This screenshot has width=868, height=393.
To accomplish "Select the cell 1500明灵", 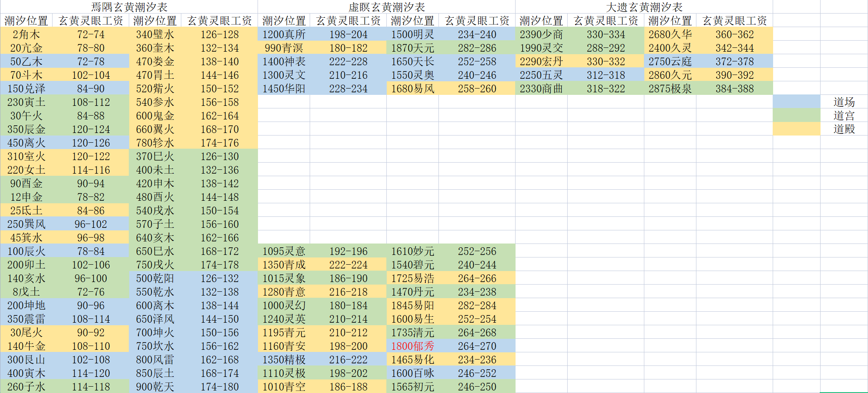I will tap(413, 34).
